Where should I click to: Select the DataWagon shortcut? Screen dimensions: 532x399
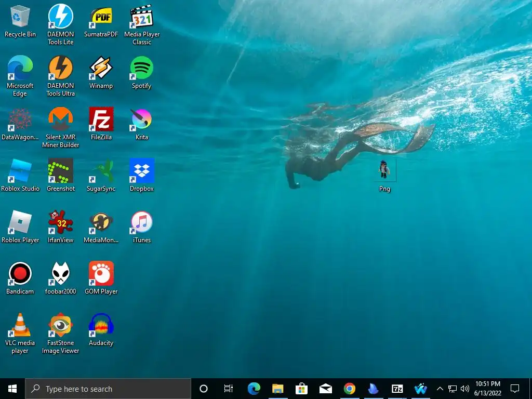20,124
